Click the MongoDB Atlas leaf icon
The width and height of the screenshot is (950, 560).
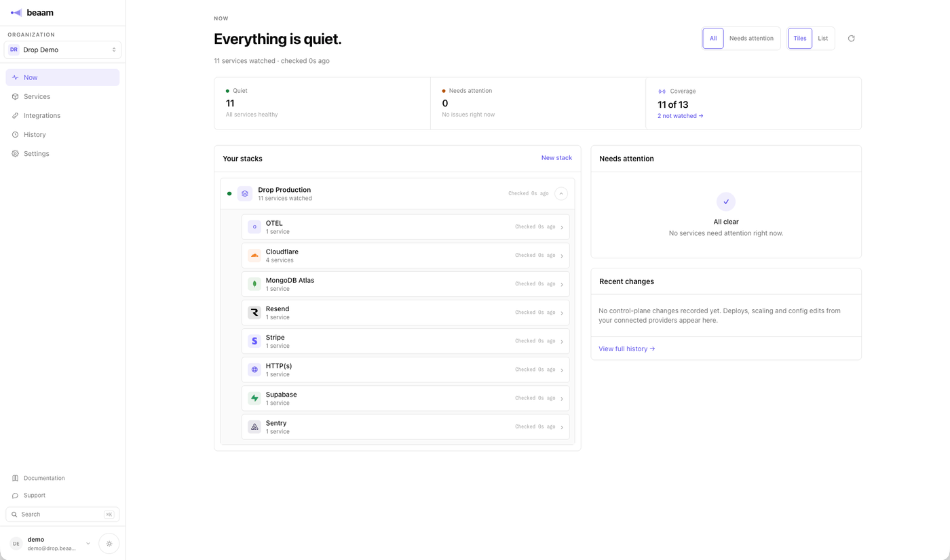click(x=254, y=284)
